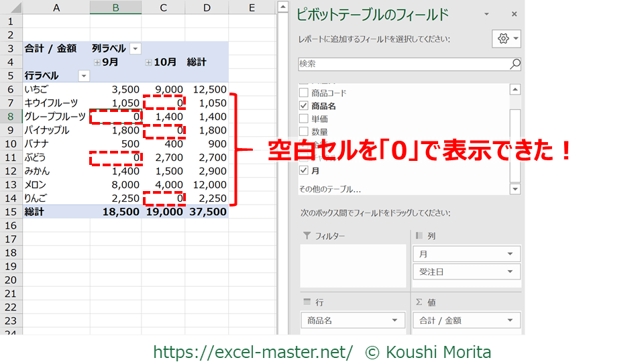The width and height of the screenshot is (644, 362).
Task: Select row header 15
Action: tap(10, 212)
